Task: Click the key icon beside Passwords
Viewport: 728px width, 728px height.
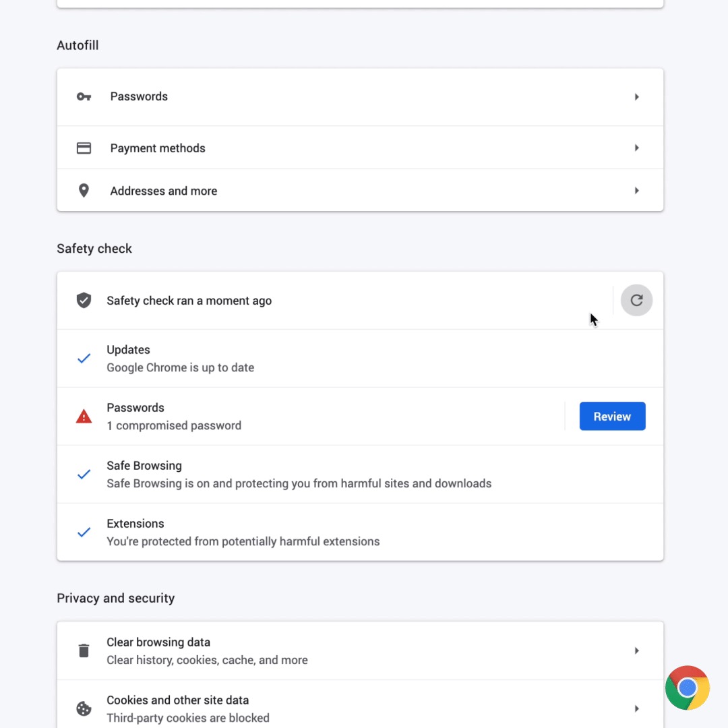Action: [x=84, y=97]
